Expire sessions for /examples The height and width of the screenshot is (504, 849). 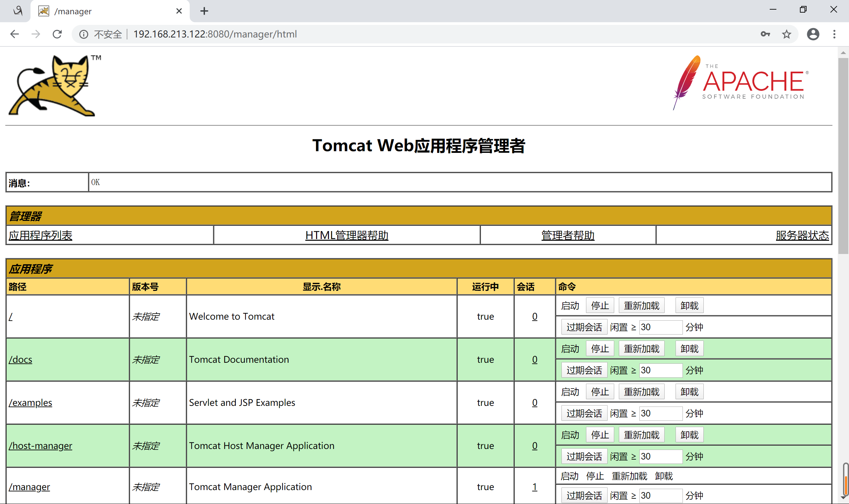[584, 413]
